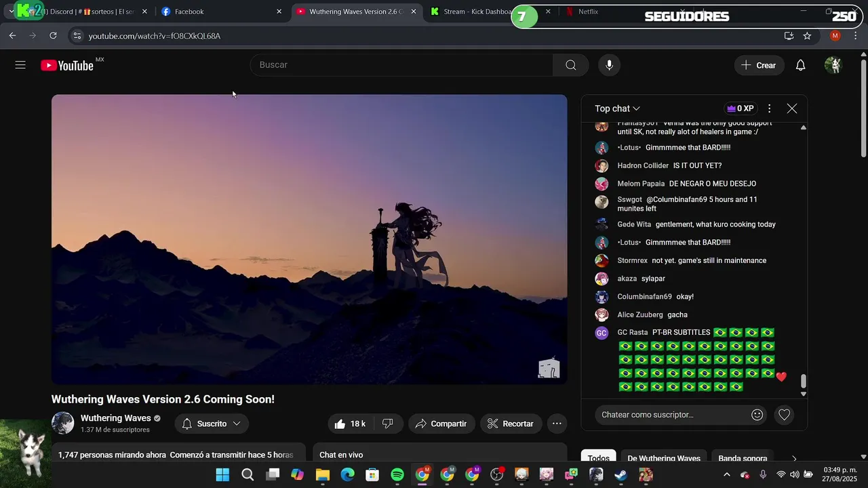Open Copilot from the taskbar
868x488 pixels.
(x=297, y=475)
